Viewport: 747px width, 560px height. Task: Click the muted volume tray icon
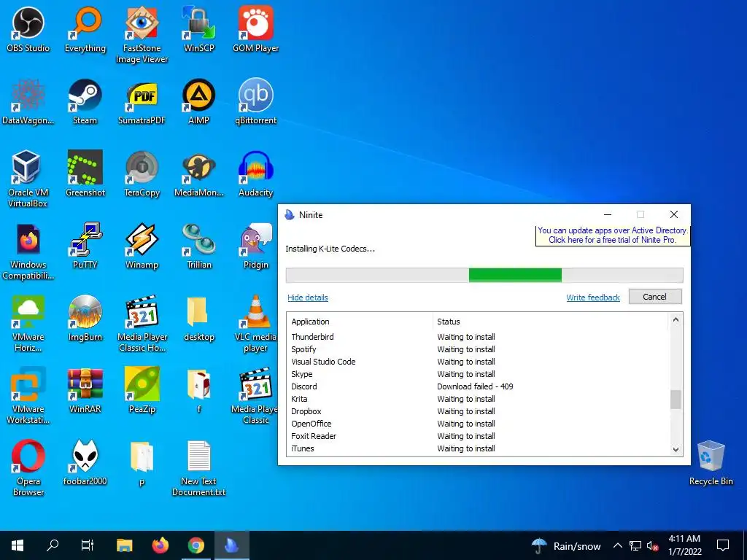(x=652, y=545)
